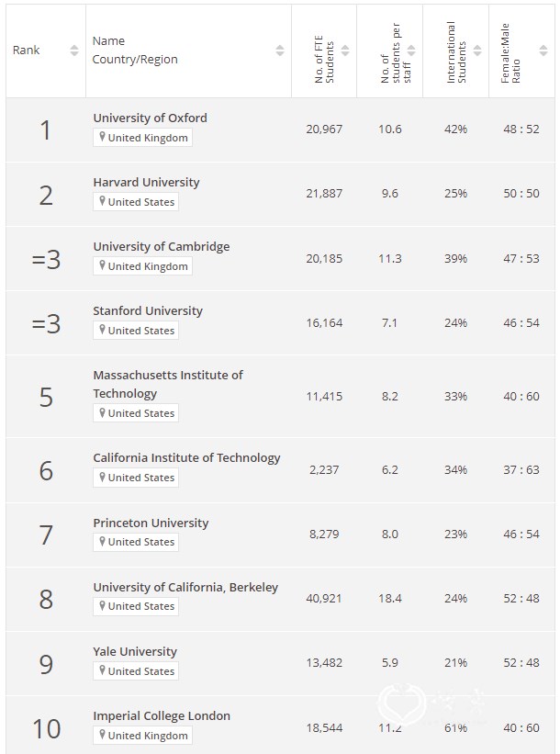Open Harvard University page
560x754 pixels.
(x=146, y=182)
